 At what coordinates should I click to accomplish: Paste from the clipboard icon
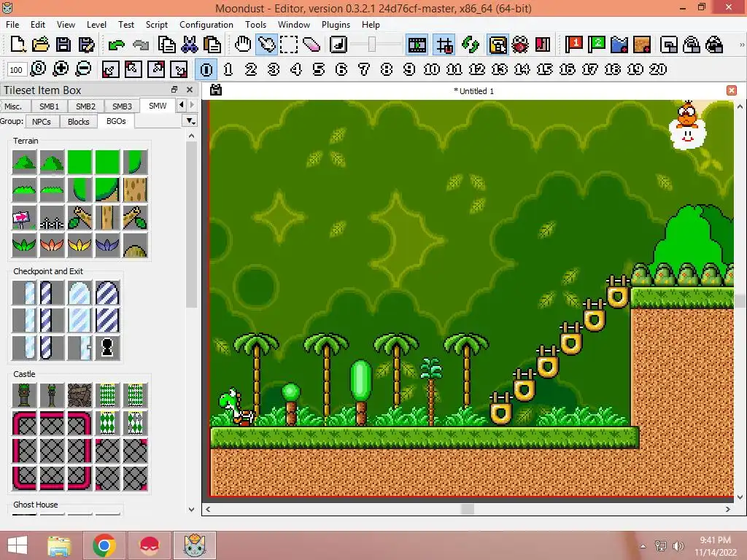coord(212,44)
